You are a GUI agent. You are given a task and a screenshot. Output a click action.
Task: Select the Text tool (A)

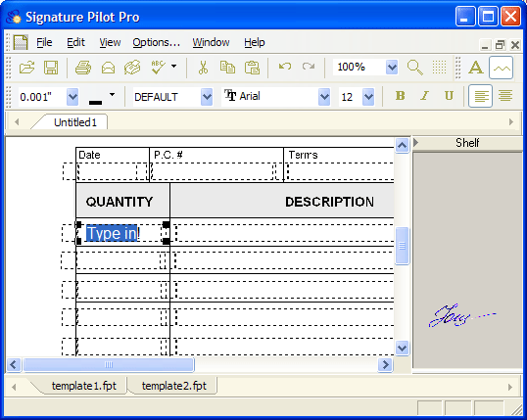[476, 68]
